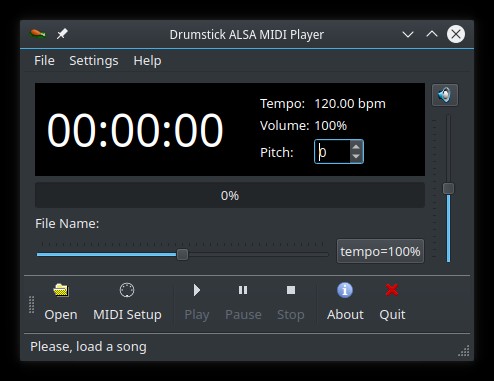The height and width of the screenshot is (381, 494).
Task: Reset tempo with the tempo=100% button
Action: 380,251
